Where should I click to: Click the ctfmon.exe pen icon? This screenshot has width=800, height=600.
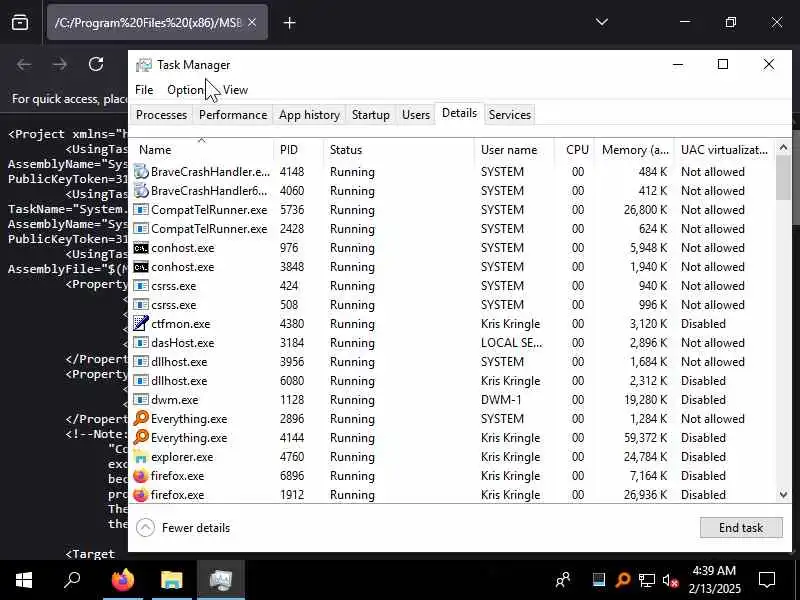point(141,323)
